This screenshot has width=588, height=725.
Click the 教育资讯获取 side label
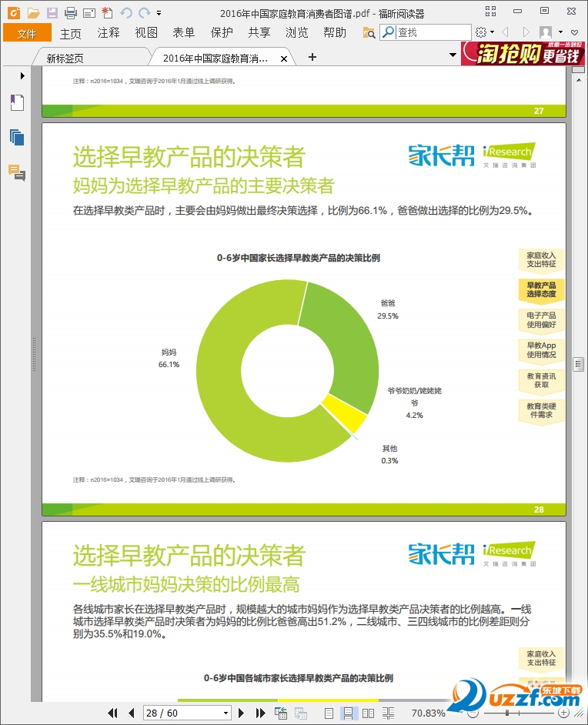tap(541, 380)
